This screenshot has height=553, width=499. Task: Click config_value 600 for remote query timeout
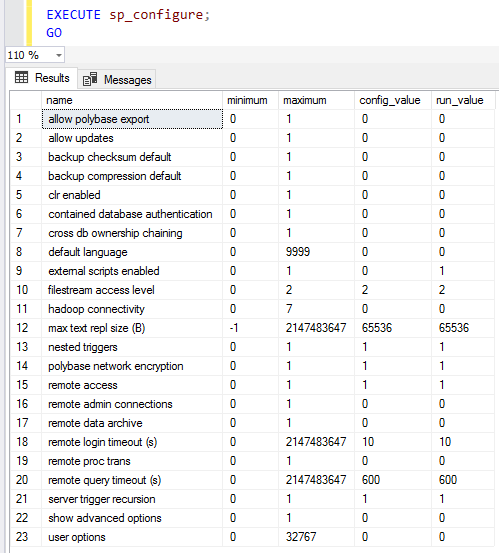(393, 480)
